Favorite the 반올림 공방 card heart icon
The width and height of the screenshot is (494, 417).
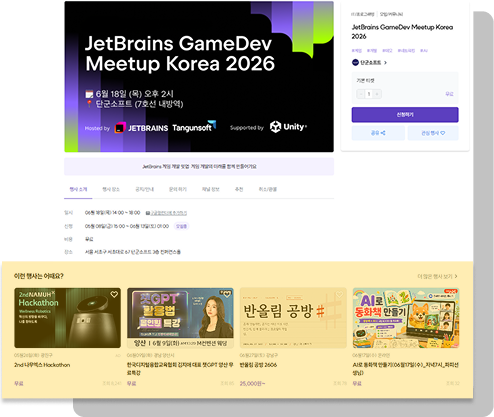click(x=339, y=294)
